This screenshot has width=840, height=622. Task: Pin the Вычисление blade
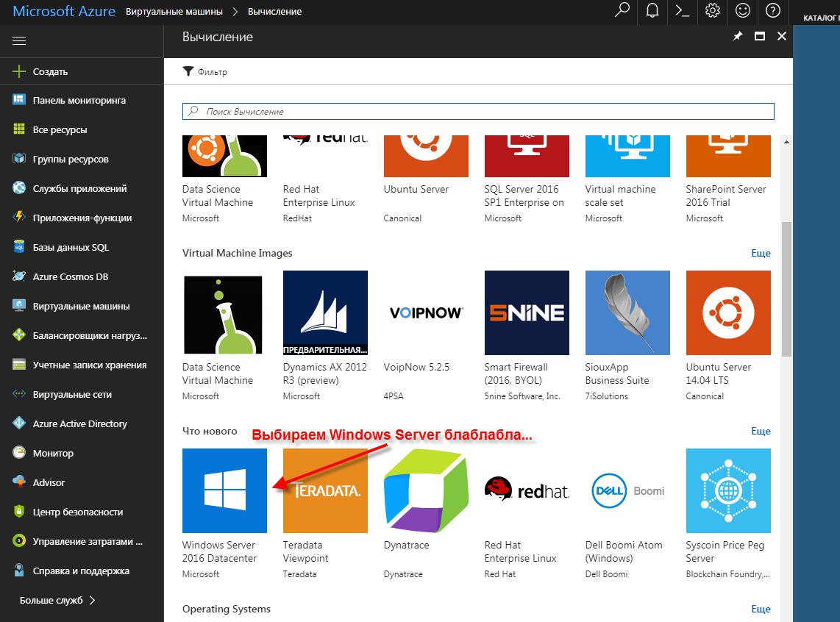pos(738,36)
